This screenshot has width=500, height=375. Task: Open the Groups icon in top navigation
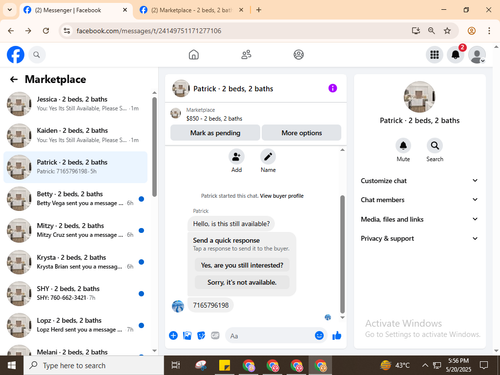pyautogui.click(x=298, y=54)
